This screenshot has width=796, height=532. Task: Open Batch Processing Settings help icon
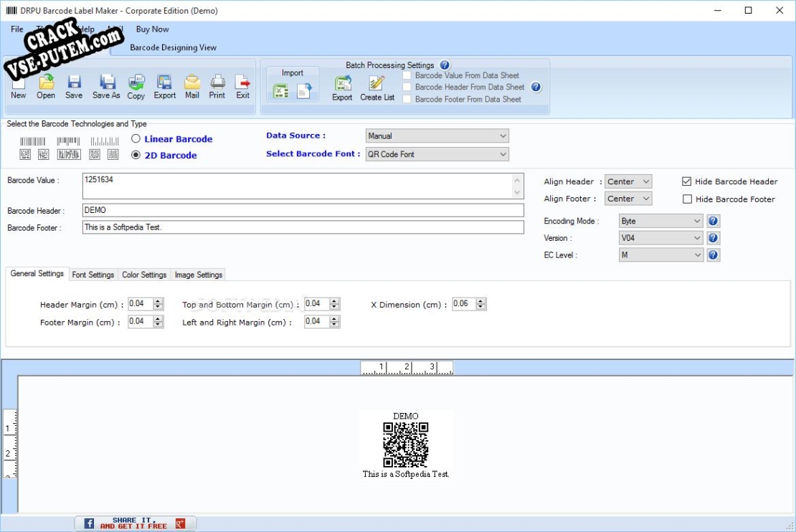pyautogui.click(x=445, y=65)
